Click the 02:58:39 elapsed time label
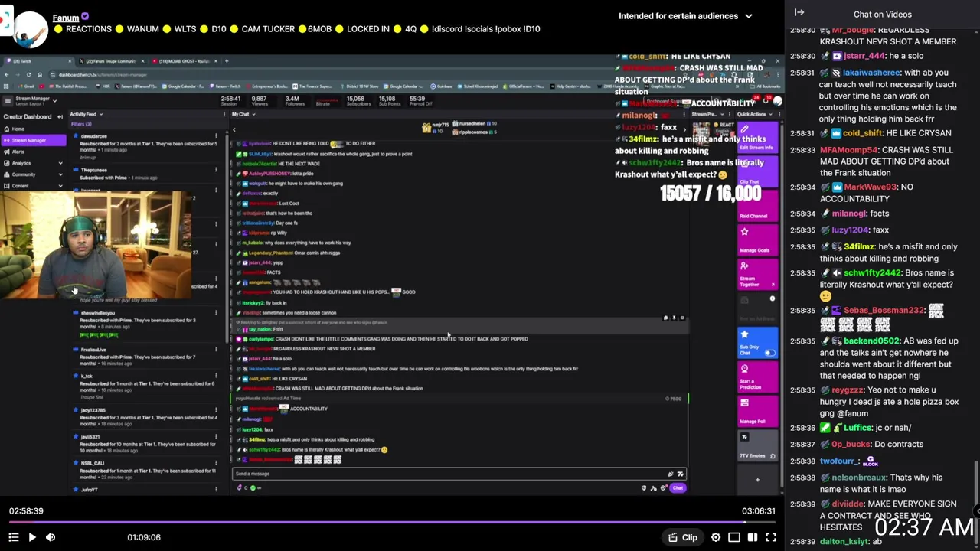Screen dimensions: 980x551 point(26,511)
